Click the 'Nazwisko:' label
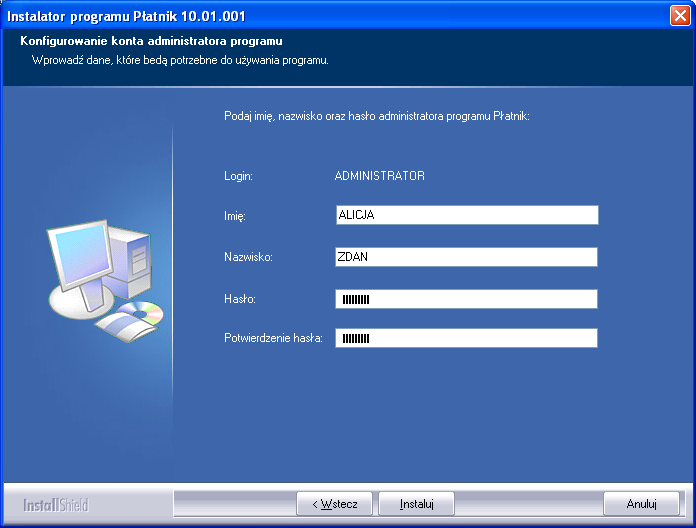The image size is (696, 528). (248, 257)
